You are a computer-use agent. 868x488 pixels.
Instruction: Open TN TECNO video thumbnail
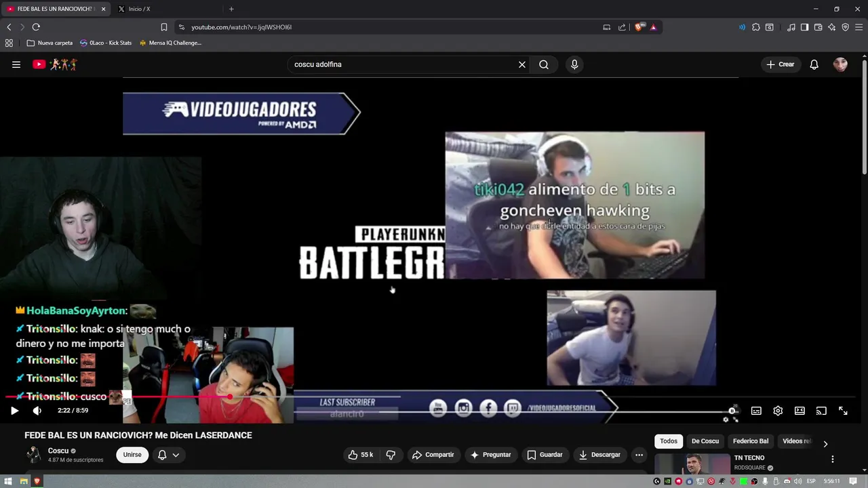click(x=692, y=464)
